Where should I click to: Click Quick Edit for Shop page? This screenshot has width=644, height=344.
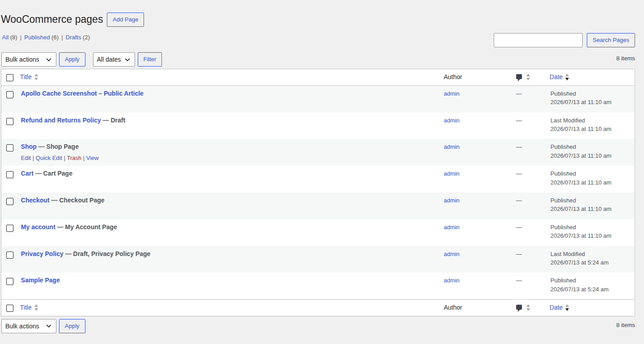click(49, 158)
